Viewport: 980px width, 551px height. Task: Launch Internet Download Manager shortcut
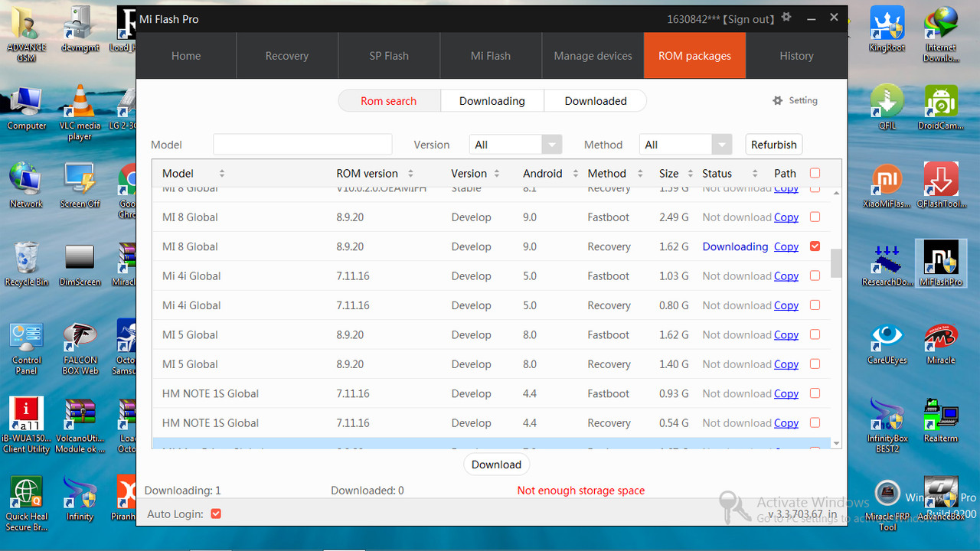(941, 33)
